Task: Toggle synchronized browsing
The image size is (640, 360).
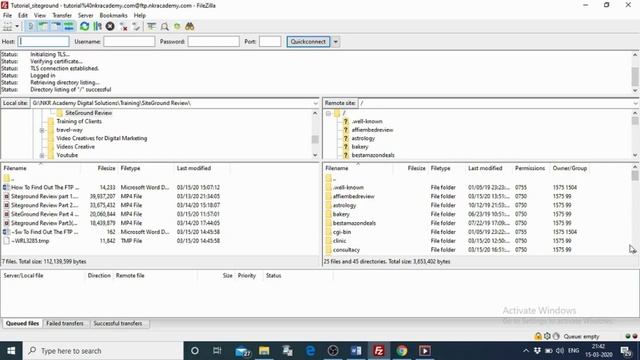Action: (x=177, y=27)
